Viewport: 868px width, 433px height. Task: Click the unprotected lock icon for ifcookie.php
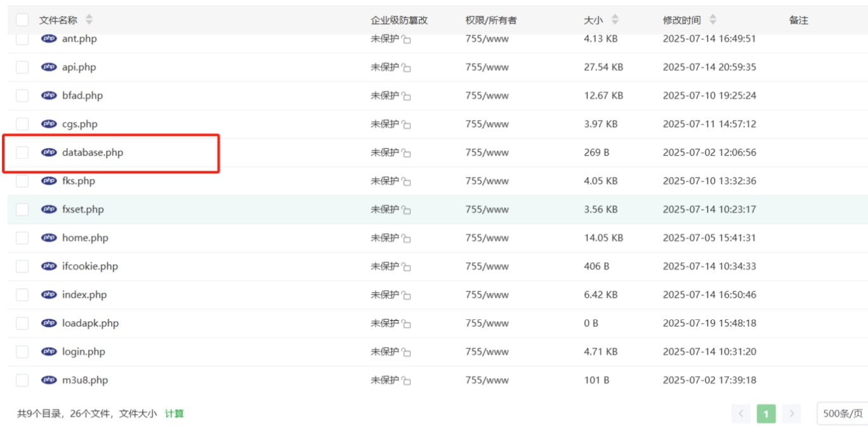point(406,267)
